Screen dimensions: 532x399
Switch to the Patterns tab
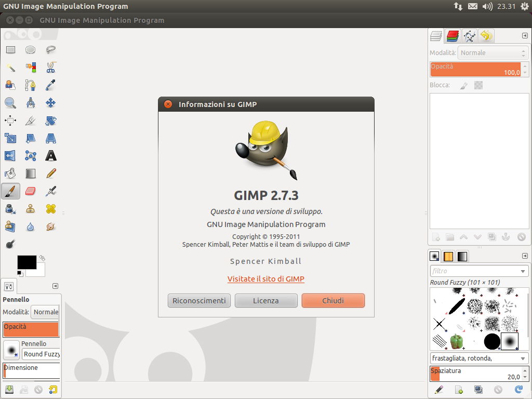tap(448, 257)
